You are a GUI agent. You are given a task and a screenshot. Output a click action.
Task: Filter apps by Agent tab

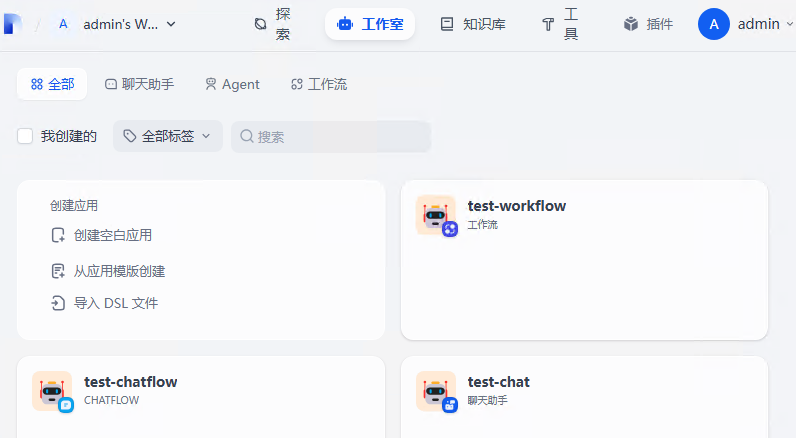click(232, 84)
